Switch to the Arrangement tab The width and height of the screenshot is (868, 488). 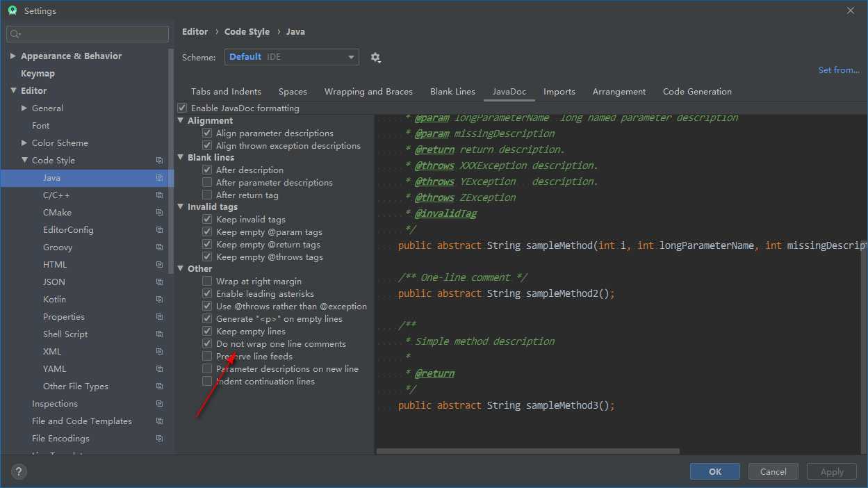point(619,92)
